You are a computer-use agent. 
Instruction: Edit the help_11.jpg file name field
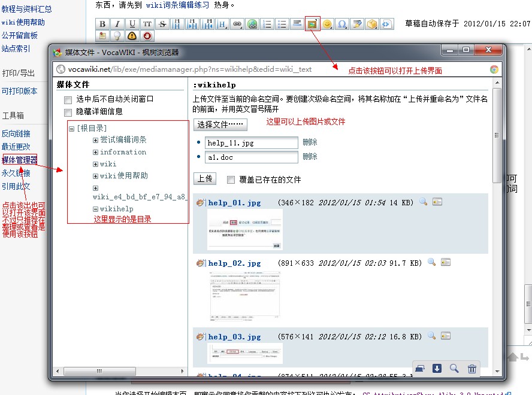(x=252, y=143)
